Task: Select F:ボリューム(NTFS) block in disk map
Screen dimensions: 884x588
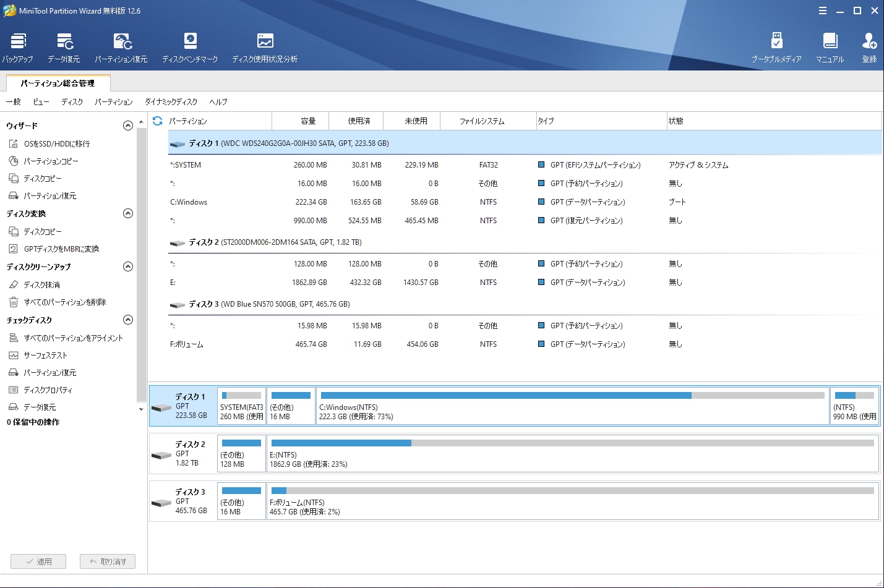Action: point(572,501)
